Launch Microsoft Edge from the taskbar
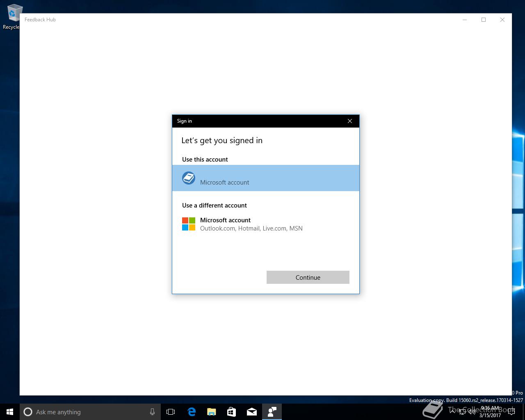 (x=191, y=412)
